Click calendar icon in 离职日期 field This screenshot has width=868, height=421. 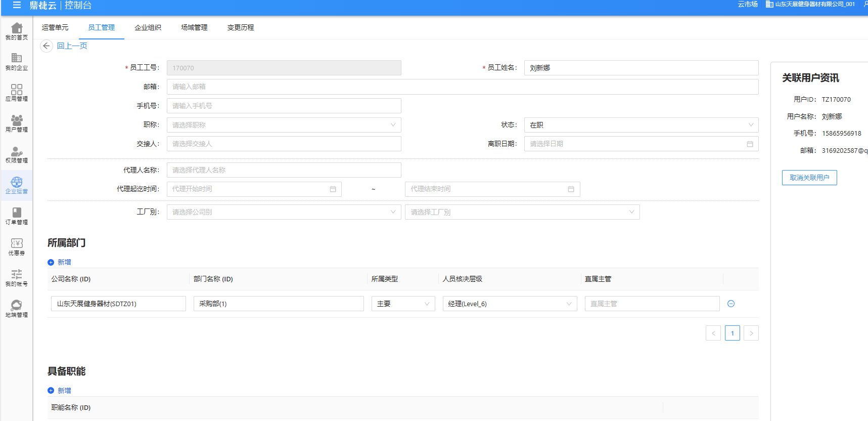750,144
